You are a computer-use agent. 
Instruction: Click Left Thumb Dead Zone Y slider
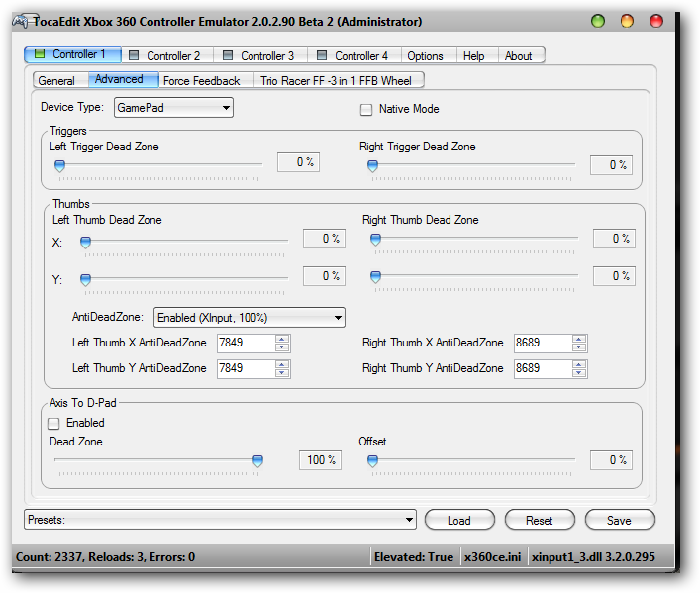[x=184, y=279]
